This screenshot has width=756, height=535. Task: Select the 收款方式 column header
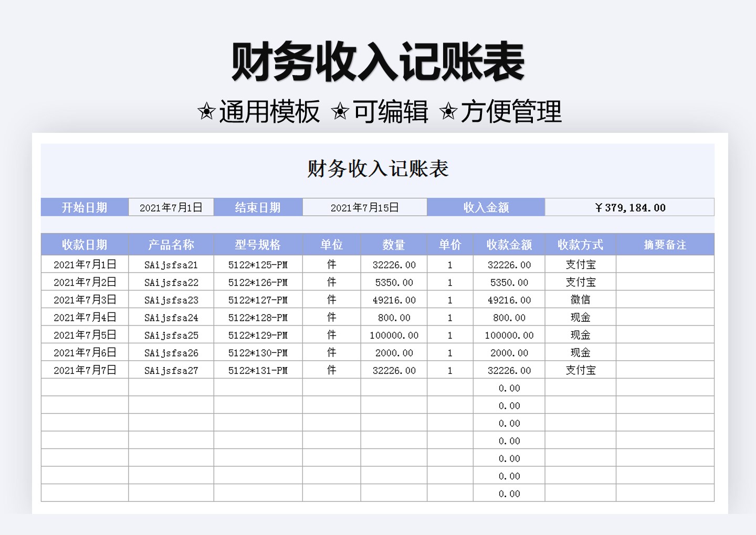580,244
